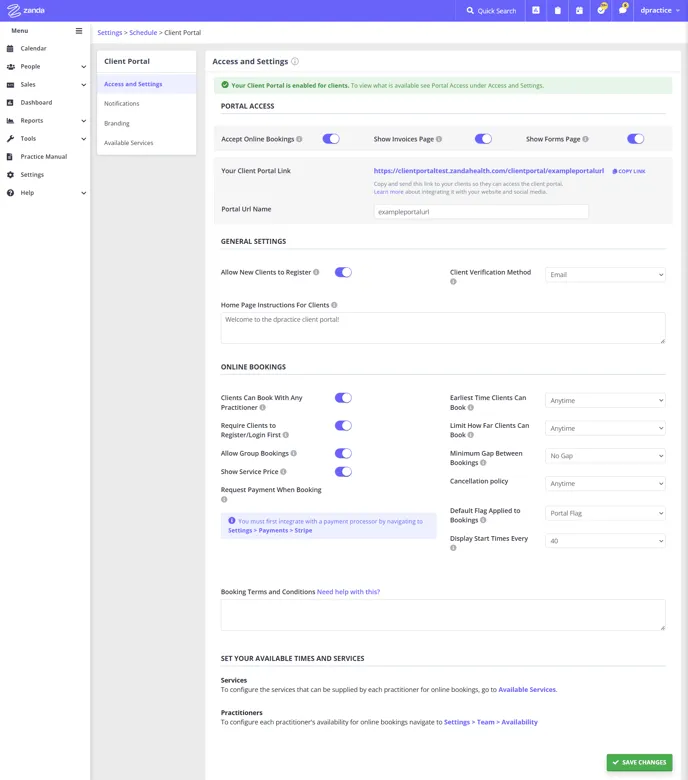Viewport: 688px width, 780px height.
Task: Click the Tools wrench icon
Action: click(10, 139)
